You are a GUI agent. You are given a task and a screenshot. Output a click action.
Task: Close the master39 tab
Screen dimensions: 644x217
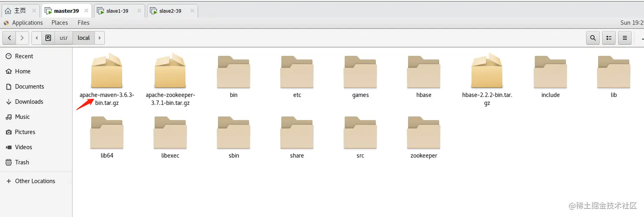click(87, 11)
